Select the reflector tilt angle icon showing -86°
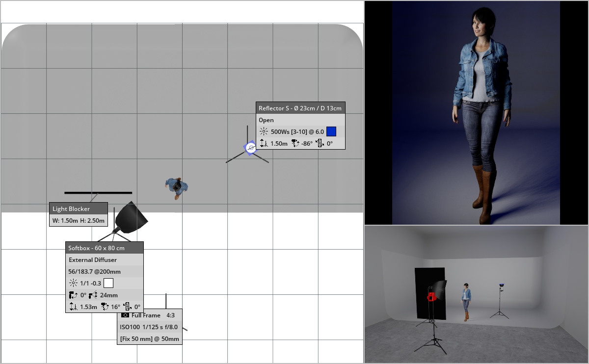Image resolution: width=589 pixels, height=364 pixels. coord(295,144)
